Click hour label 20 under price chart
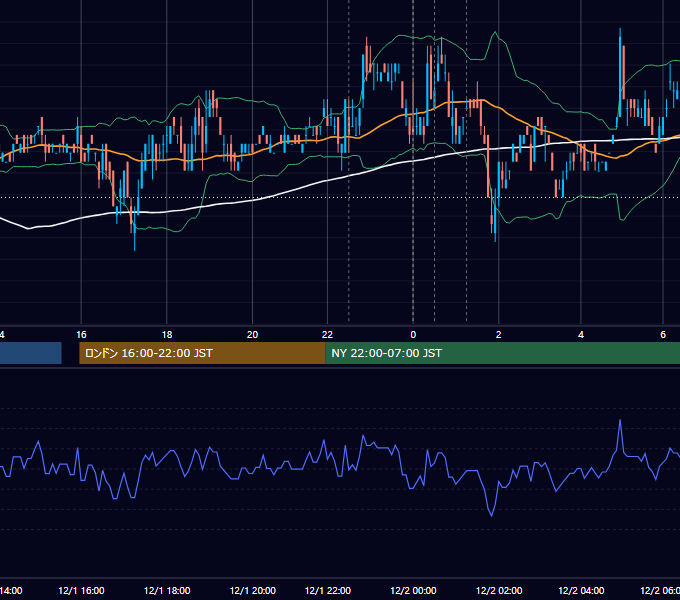This screenshot has width=680, height=600. click(x=252, y=335)
